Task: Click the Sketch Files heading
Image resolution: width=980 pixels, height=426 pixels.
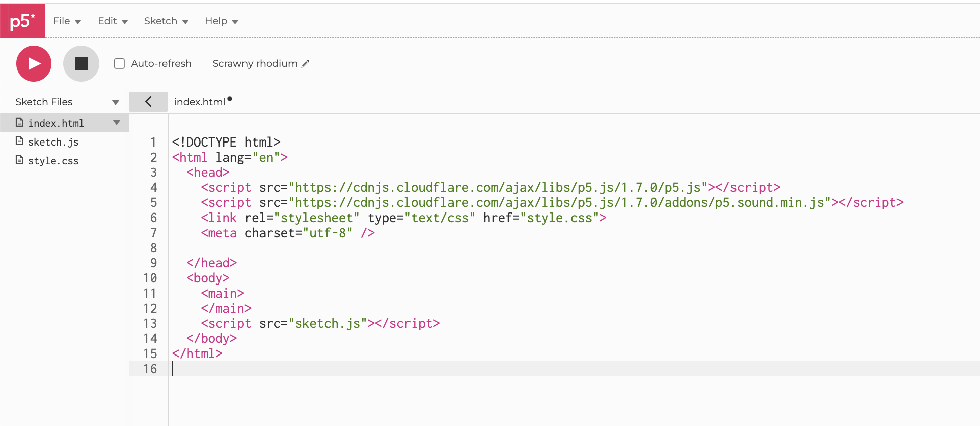Action: point(44,102)
